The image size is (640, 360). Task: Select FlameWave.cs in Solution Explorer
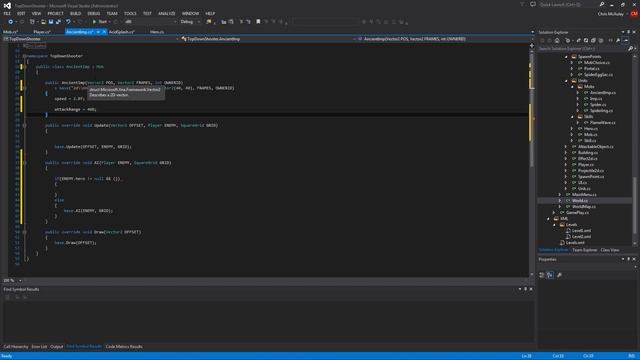[602, 122]
